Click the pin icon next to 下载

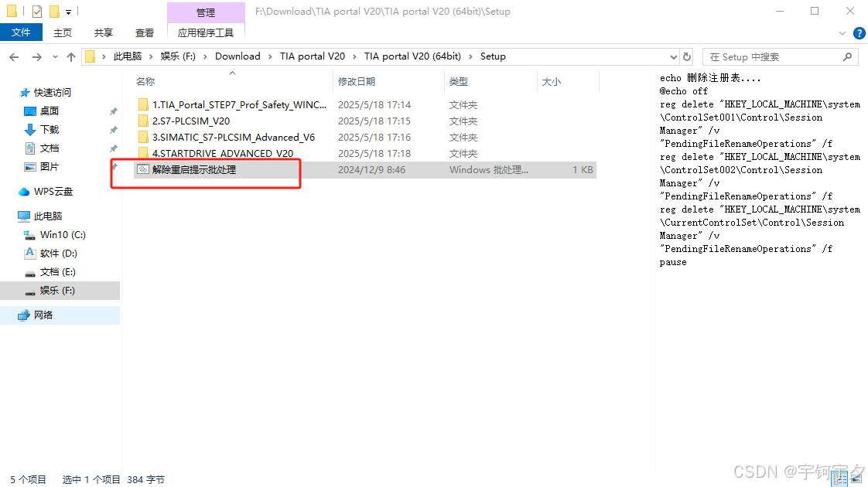click(114, 130)
